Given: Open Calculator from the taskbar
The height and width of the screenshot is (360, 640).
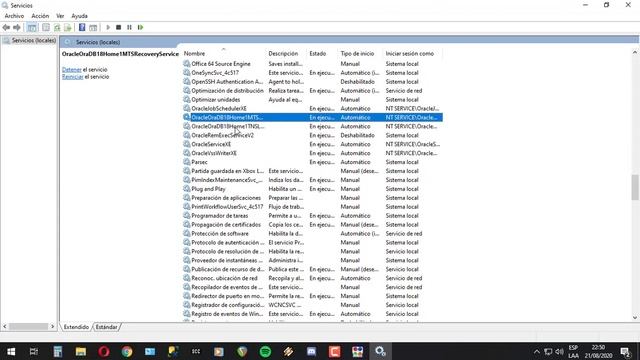Looking at the screenshot, I should (58, 351).
